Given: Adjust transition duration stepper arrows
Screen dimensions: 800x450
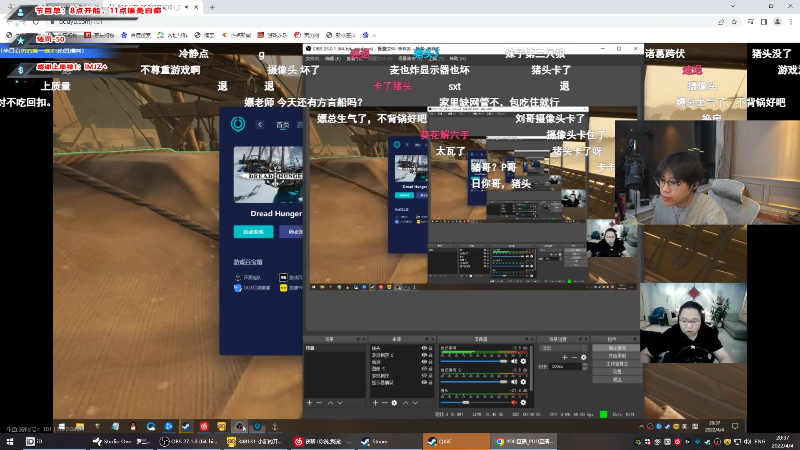Looking at the screenshot, I should tap(585, 366).
